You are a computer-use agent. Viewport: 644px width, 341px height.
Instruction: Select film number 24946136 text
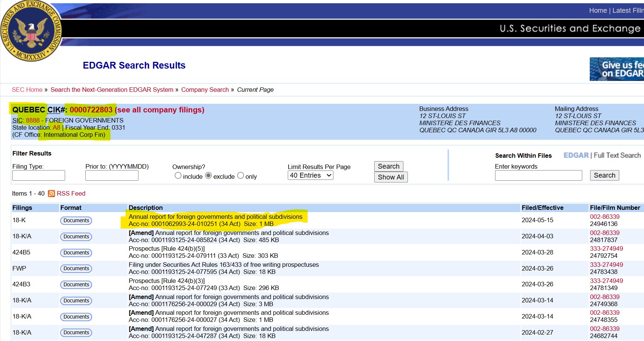[604, 224]
